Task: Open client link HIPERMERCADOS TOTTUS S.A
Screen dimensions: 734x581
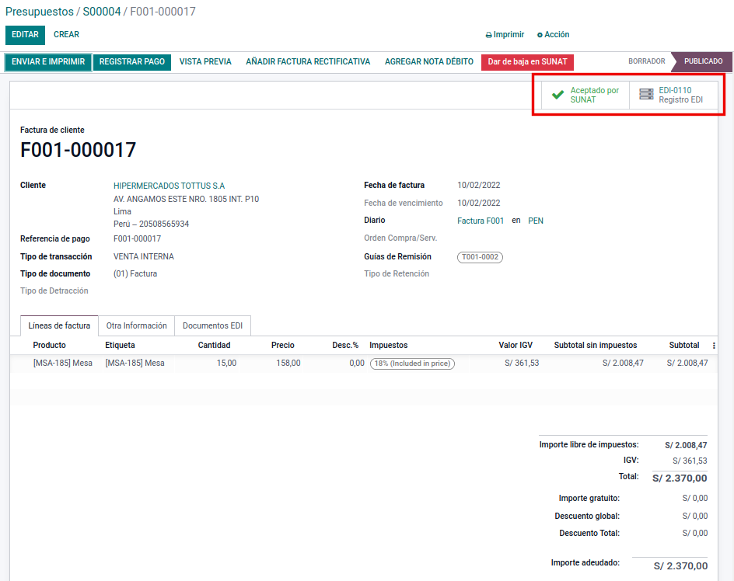Action: tap(169, 185)
